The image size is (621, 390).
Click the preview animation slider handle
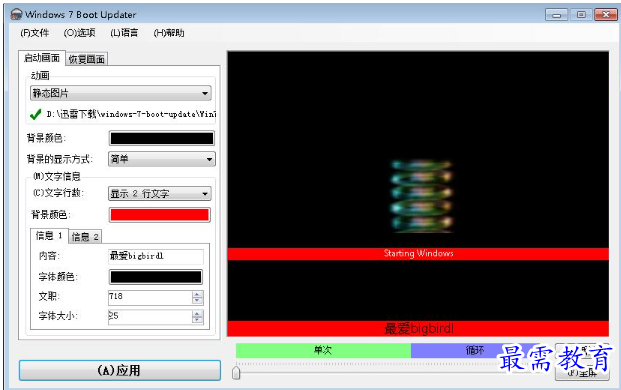click(236, 373)
